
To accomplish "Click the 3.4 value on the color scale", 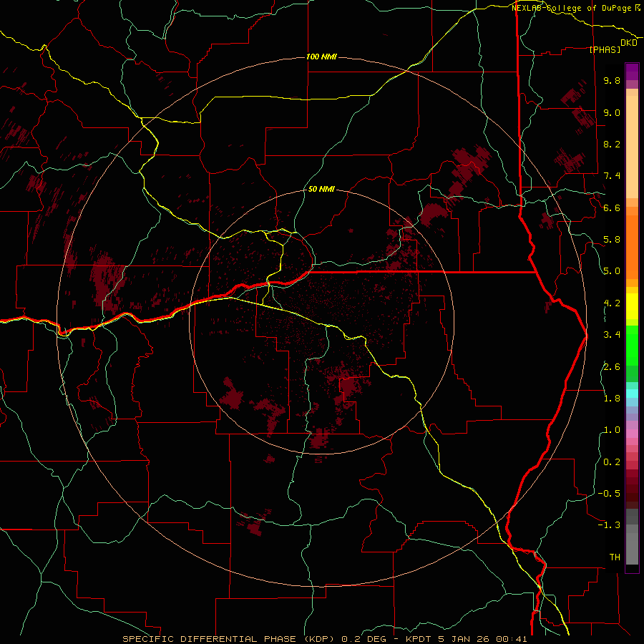I will (612, 335).
